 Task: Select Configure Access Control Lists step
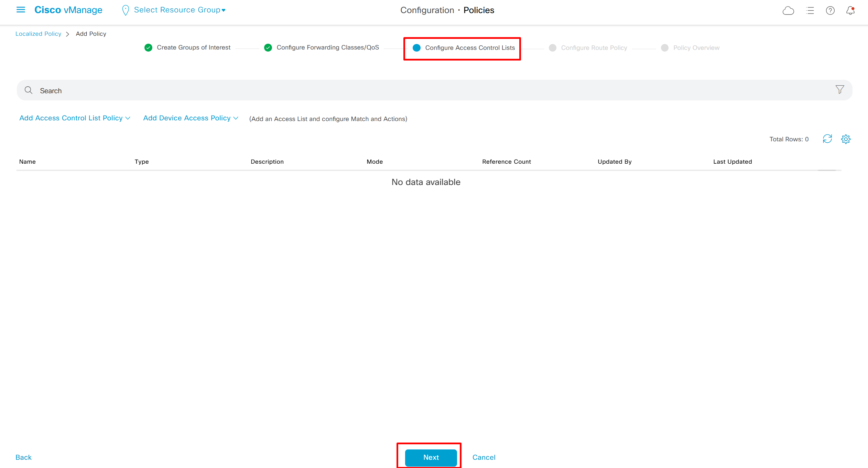pyautogui.click(x=469, y=48)
